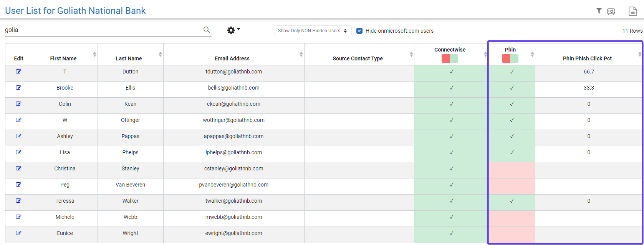Click the red Phin cell for Eunice Wright

512,235
